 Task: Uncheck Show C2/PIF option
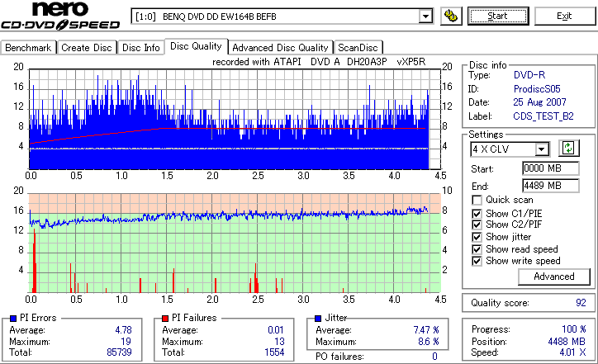(x=477, y=225)
